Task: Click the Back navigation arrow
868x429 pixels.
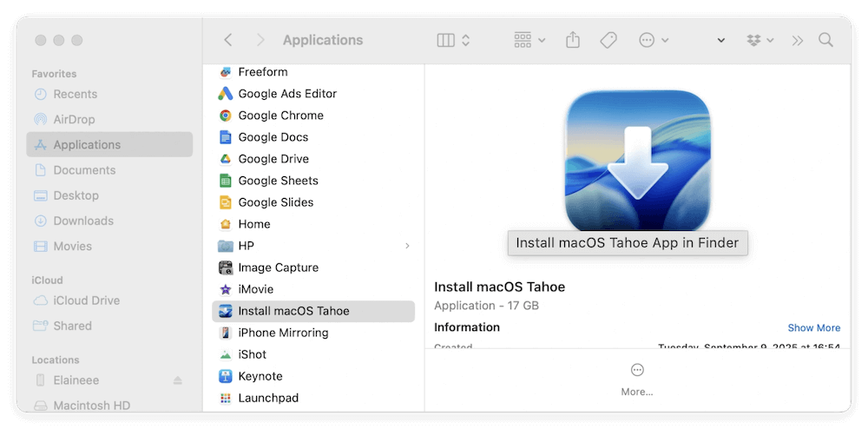Action: (x=227, y=40)
